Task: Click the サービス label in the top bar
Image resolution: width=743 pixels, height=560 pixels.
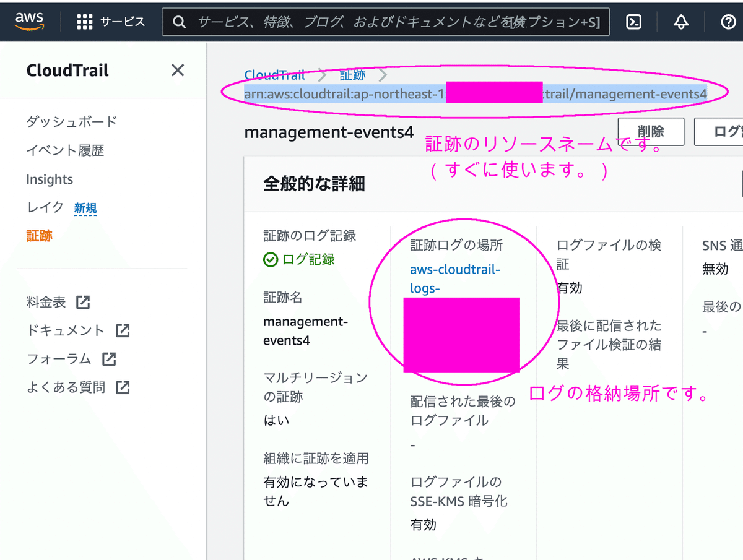Action: click(x=123, y=22)
